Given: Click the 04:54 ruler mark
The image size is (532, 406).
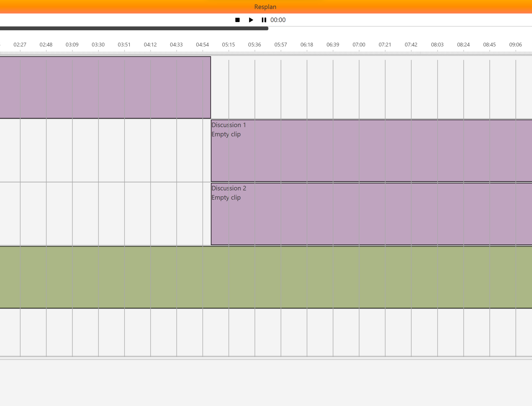Looking at the screenshot, I should point(202,45).
